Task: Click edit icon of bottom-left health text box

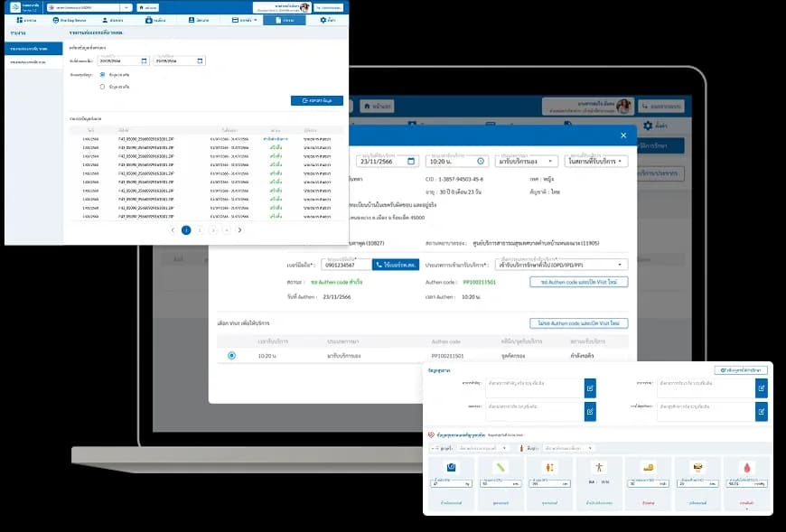Action: pos(590,411)
